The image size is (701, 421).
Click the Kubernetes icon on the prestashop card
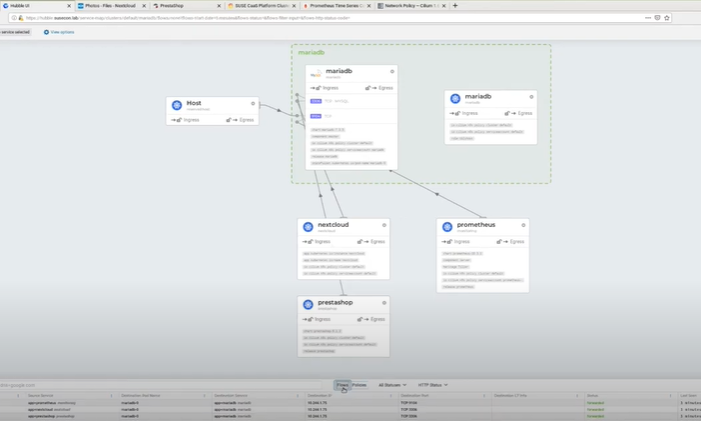(x=308, y=304)
